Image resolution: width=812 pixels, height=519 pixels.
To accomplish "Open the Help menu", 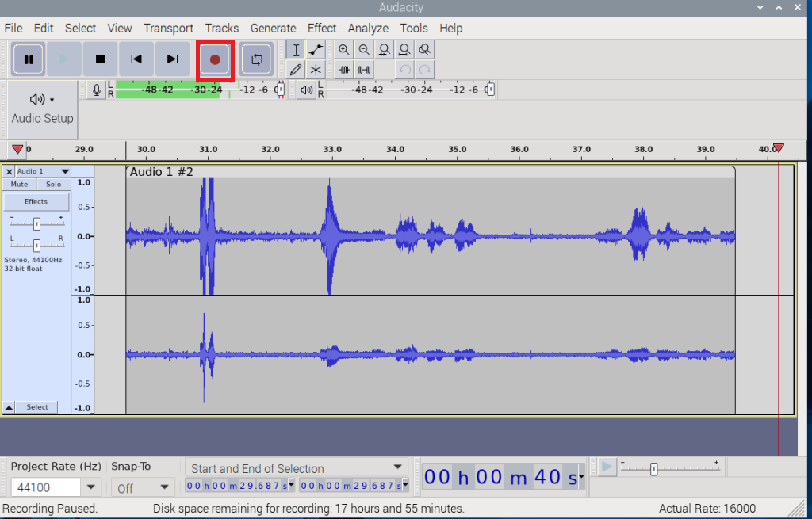I will (450, 29).
